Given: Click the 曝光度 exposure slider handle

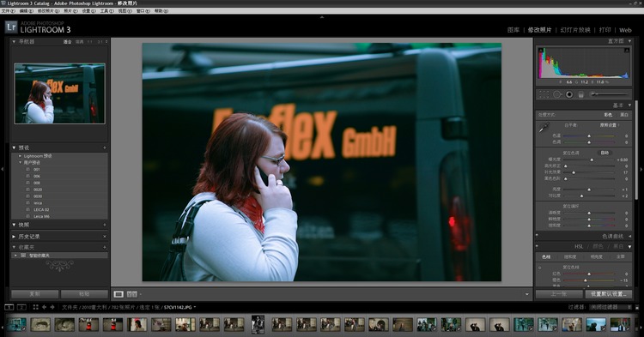Looking at the screenshot, I should pos(592,159).
